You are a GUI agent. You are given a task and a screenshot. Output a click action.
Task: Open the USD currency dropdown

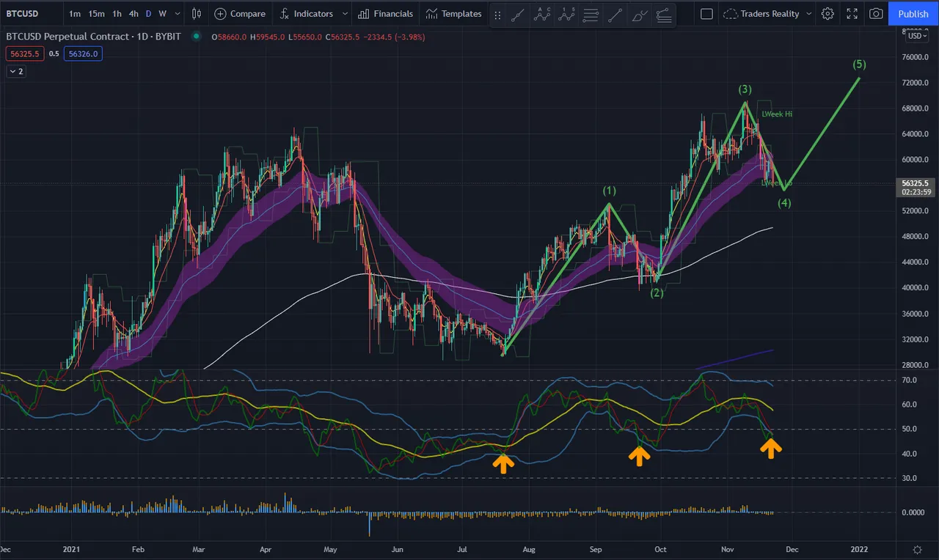tap(917, 35)
